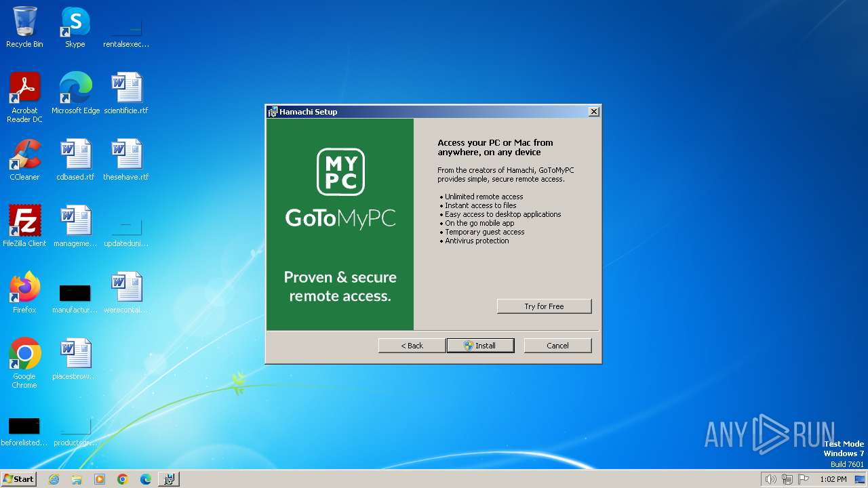Open the Recycle Bin desktop icon
Viewport: 868px width, 488px height.
pos(24,27)
